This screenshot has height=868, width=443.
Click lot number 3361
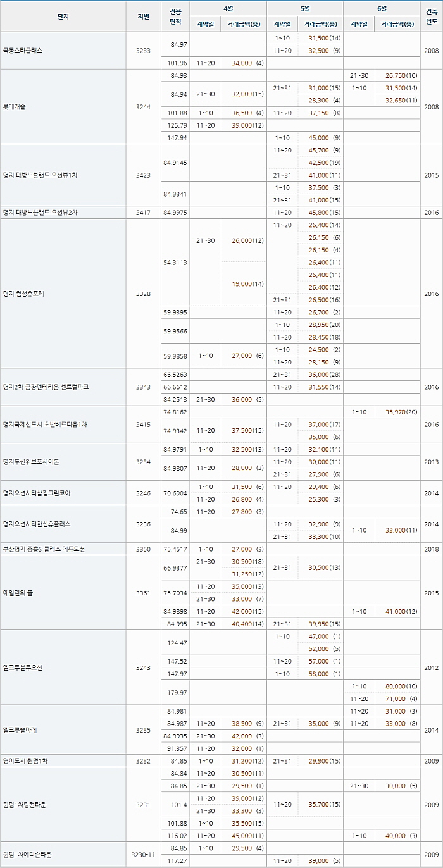click(144, 593)
